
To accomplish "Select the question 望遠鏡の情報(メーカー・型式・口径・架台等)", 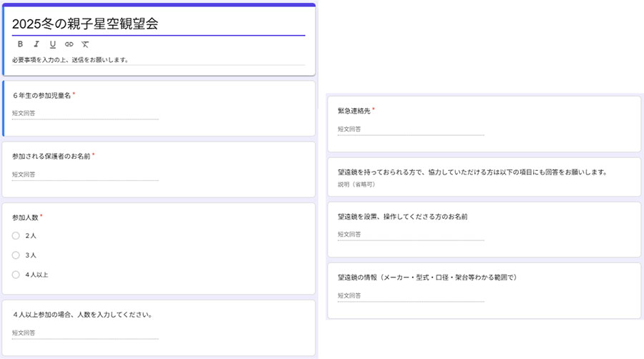I will [428, 277].
